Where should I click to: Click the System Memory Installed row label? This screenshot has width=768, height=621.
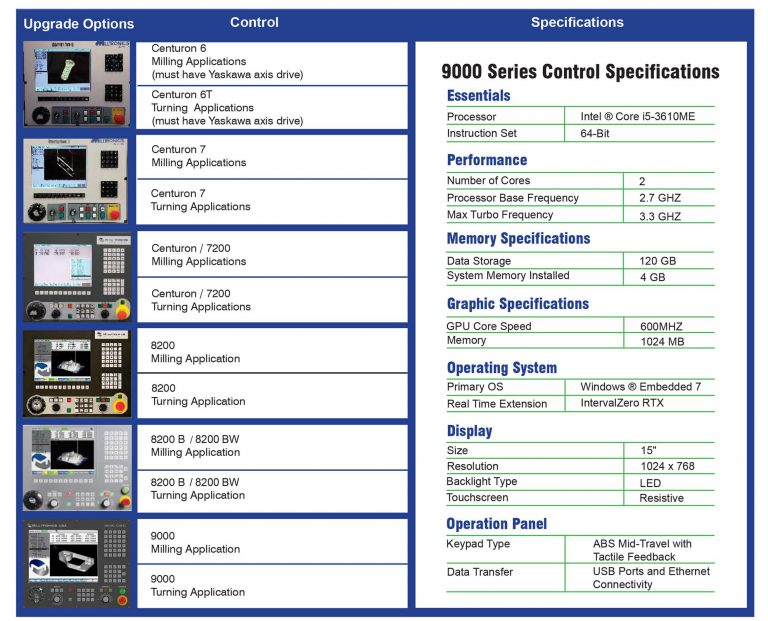(508, 276)
